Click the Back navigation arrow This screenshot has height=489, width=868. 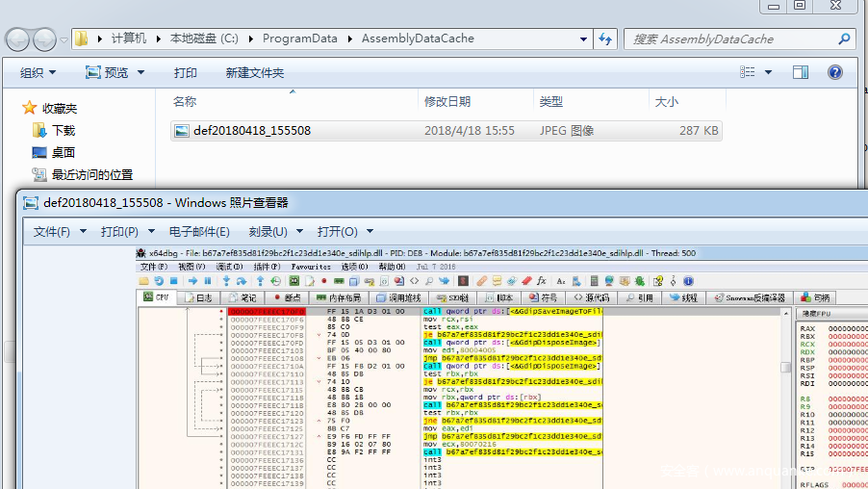pos(18,39)
